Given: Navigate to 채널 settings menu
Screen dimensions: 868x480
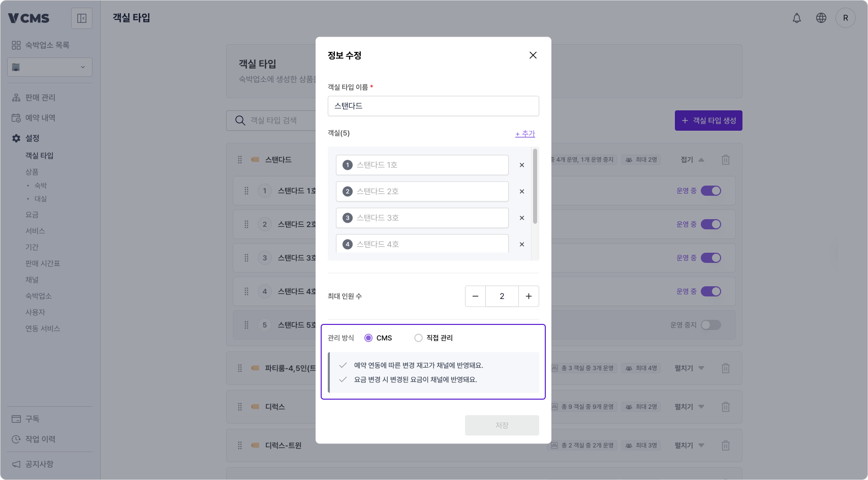Looking at the screenshot, I should tap(32, 279).
